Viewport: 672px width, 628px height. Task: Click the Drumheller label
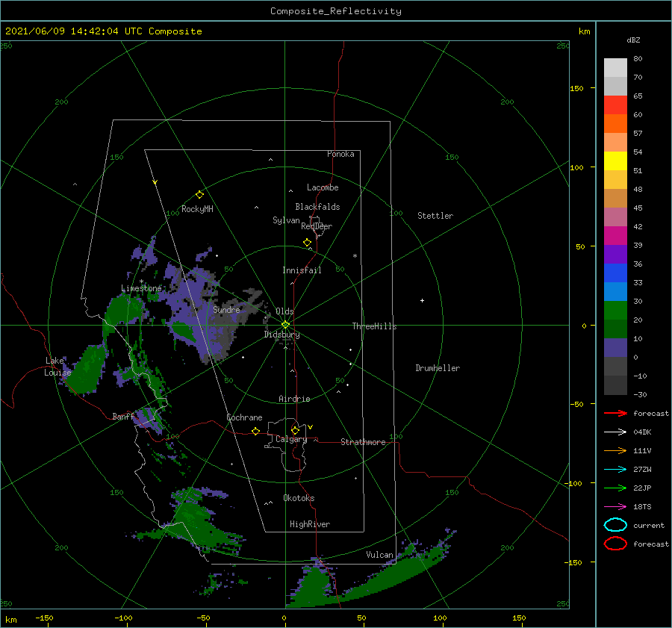438,368
